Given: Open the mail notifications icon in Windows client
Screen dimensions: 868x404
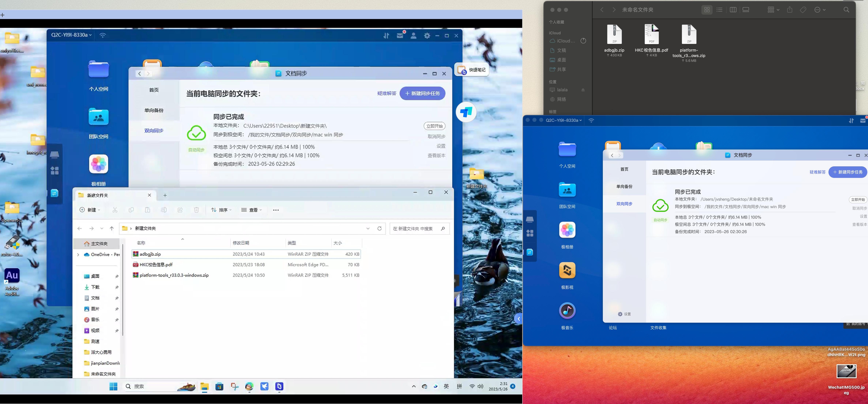Looking at the screenshot, I should [400, 35].
